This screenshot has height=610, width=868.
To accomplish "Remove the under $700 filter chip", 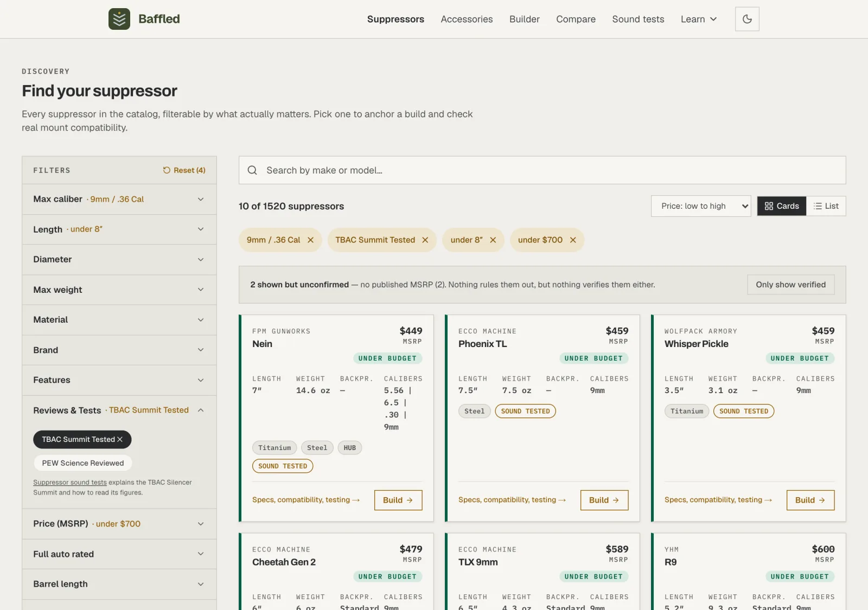I will pos(573,240).
